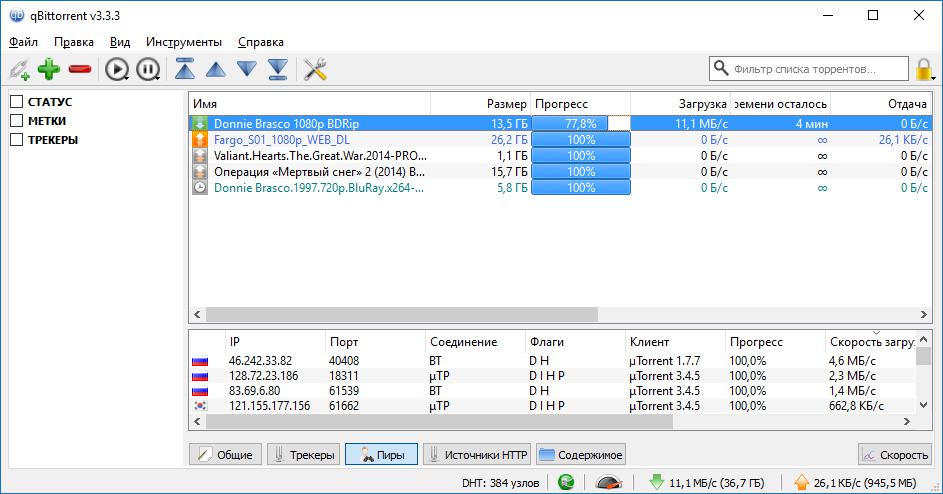Click in the torrent list filter field
The height and width of the screenshot is (494, 943).
coord(809,69)
